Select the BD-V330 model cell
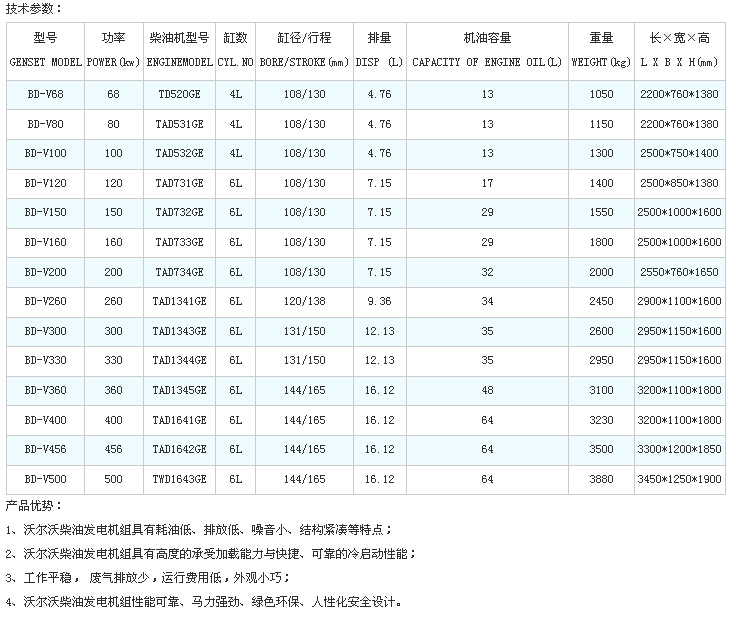The width and height of the screenshot is (738, 618). click(x=45, y=361)
